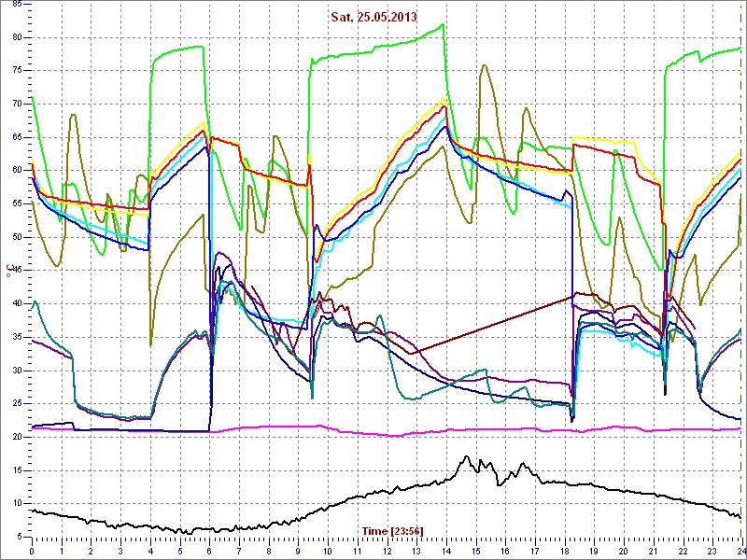
Task: Click hour 7 on the time axis
Action: tap(239, 551)
